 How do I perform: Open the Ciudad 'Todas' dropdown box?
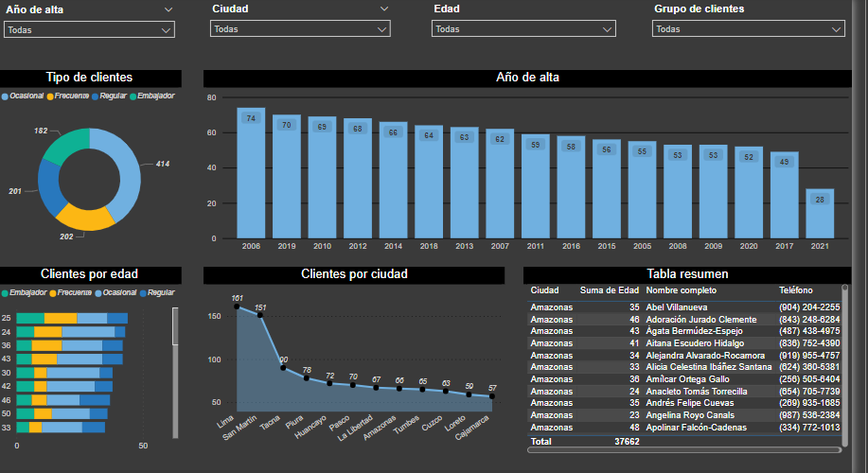click(299, 29)
